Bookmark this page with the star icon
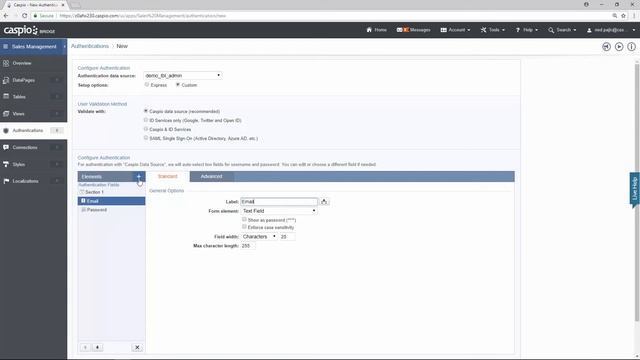Viewport: 640px width, 360px height. [623, 16]
